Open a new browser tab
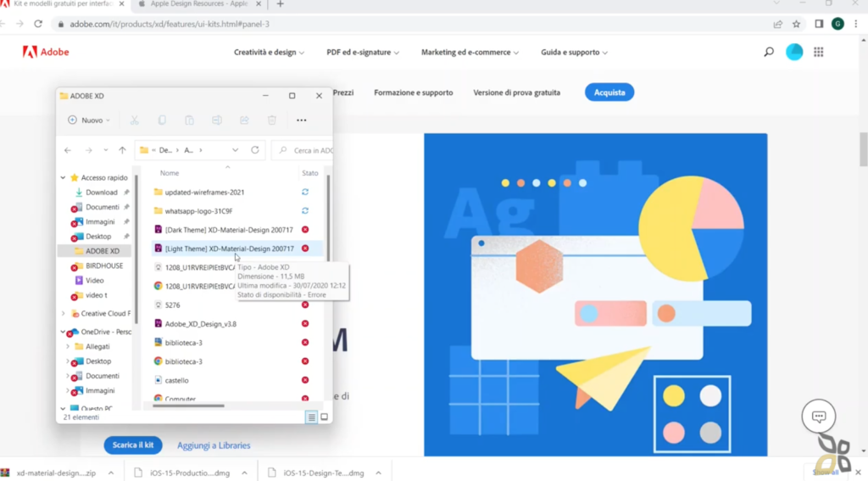 pos(280,4)
